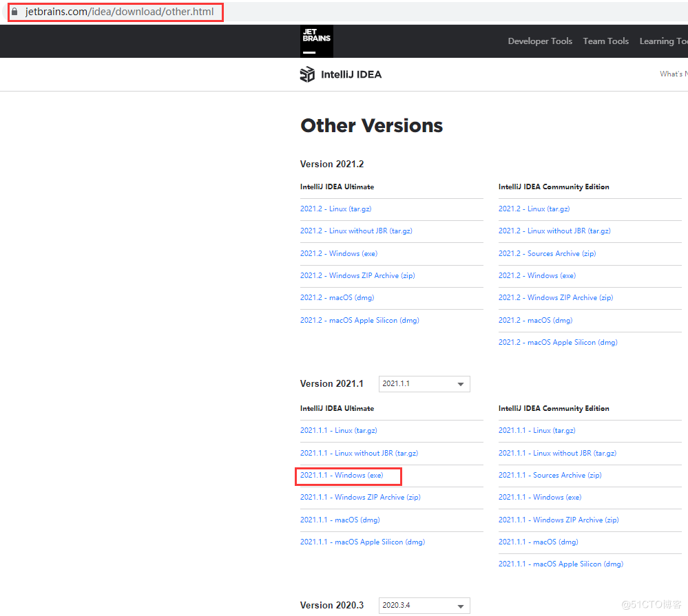Click the Version 2021.2 heading text

[x=332, y=164]
